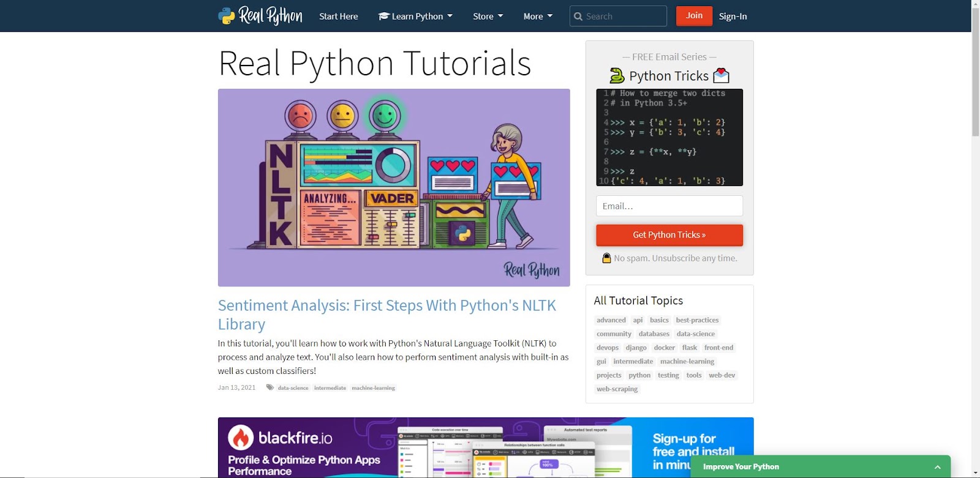
Task: Open the devops topic tag
Action: click(x=608, y=348)
